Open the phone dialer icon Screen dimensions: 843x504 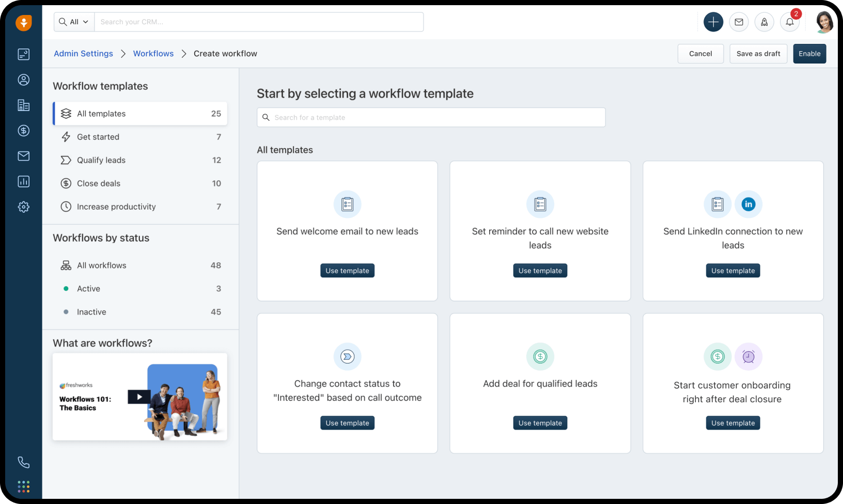point(24,462)
